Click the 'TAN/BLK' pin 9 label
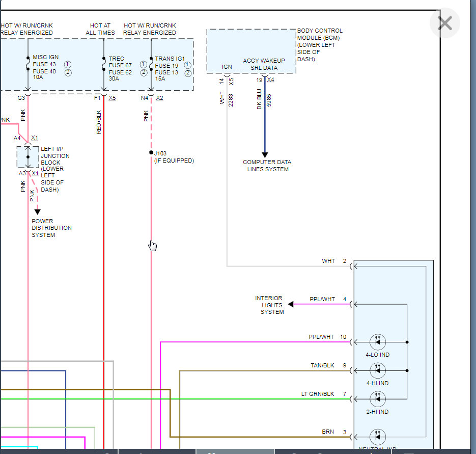476x454 pixels. tap(322, 365)
